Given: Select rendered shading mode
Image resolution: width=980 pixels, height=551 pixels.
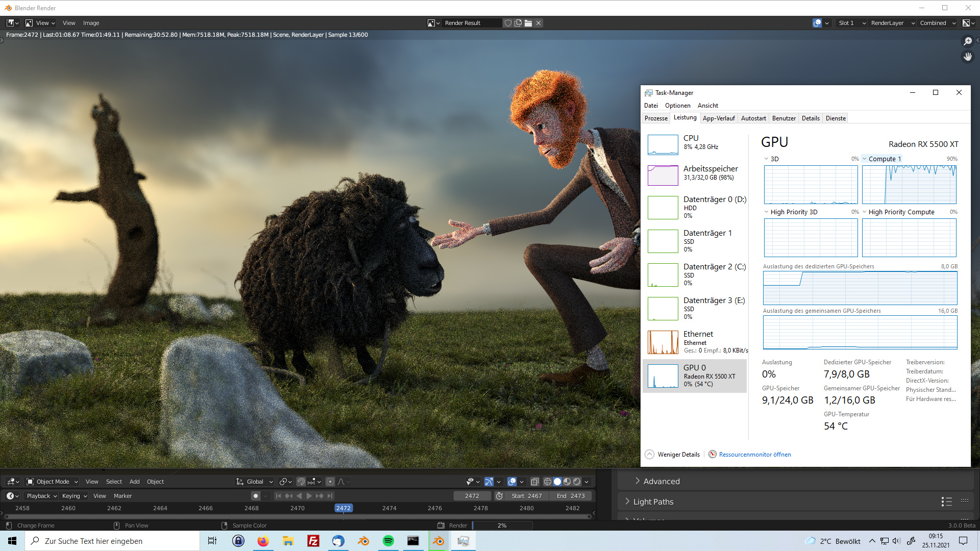Looking at the screenshot, I should [577, 482].
